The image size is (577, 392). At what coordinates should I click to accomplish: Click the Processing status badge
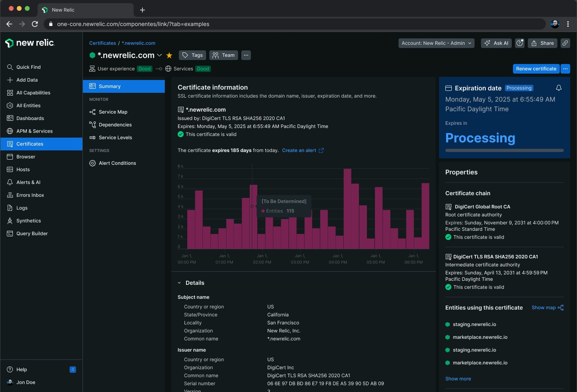(x=519, y=88)
